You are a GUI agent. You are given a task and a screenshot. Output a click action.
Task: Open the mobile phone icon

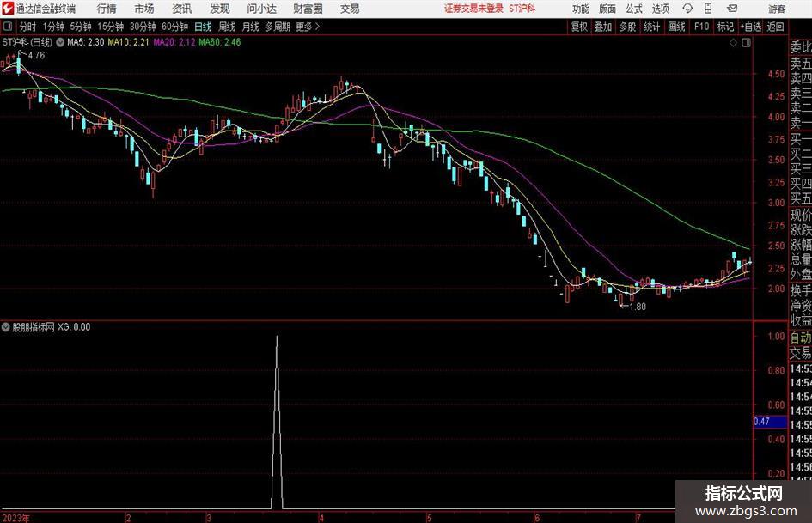tap(708, 9)
